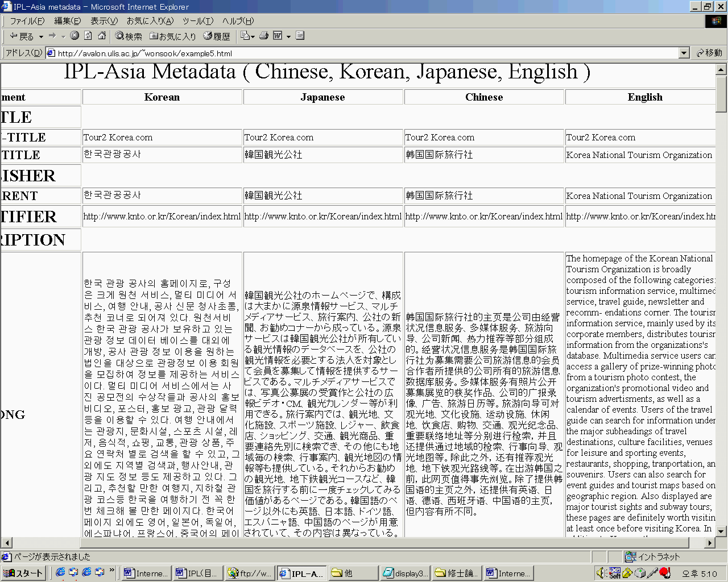Open Favorites (お気に入り) toolbar button
Screen dimensions: 728x582
(172, 36)
